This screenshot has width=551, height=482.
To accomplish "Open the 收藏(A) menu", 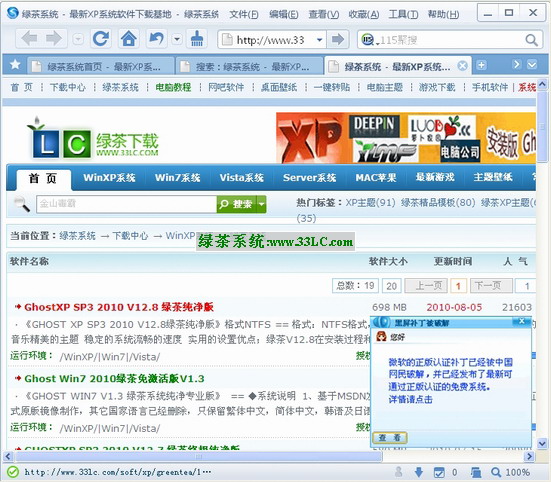I will point(364,14).
